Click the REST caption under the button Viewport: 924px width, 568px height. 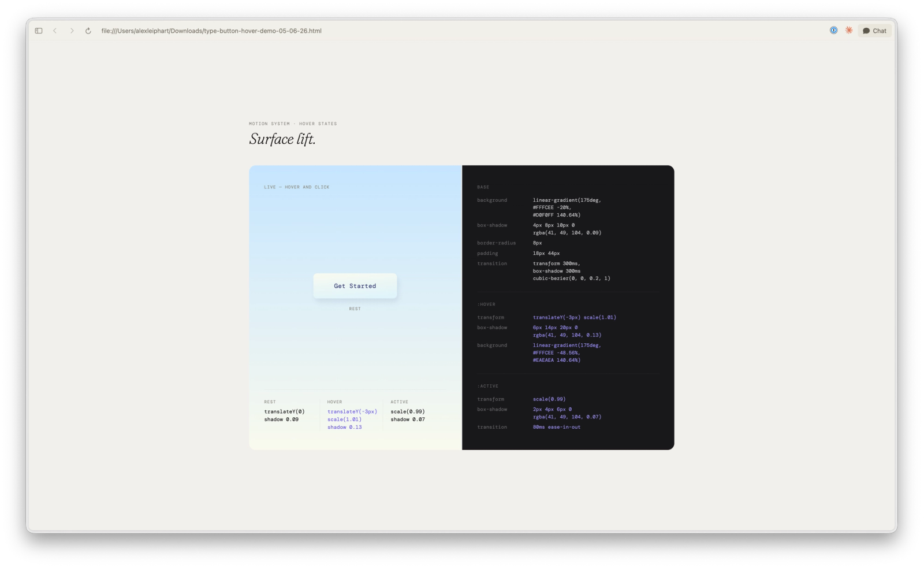[355, 309]
